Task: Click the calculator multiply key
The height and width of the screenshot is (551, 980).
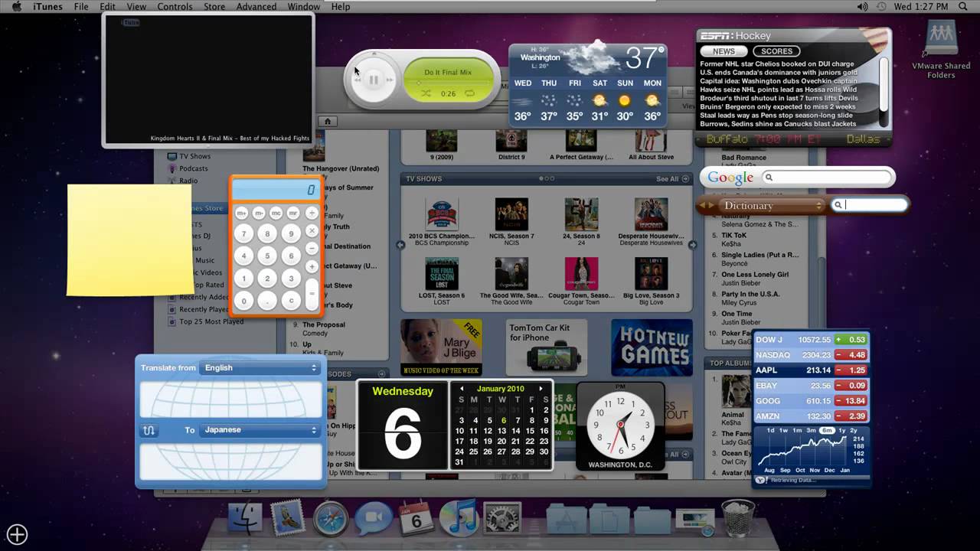Action: click(312, 230)
